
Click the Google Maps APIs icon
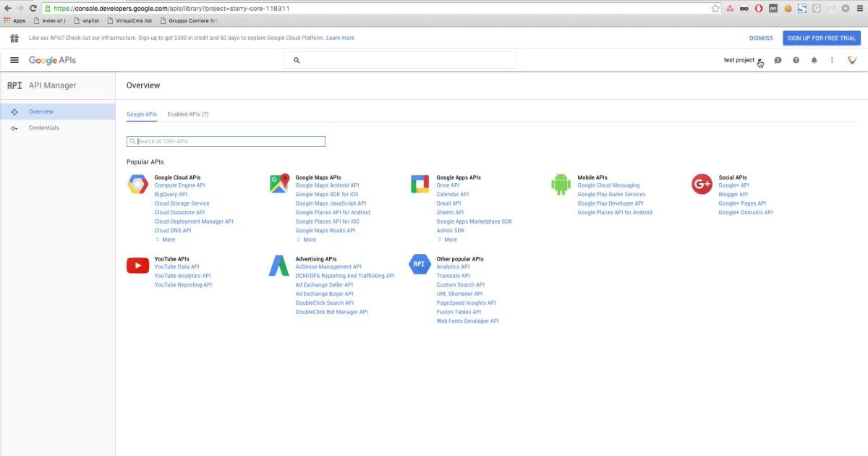pyautogui.click(x=279, y=184)
